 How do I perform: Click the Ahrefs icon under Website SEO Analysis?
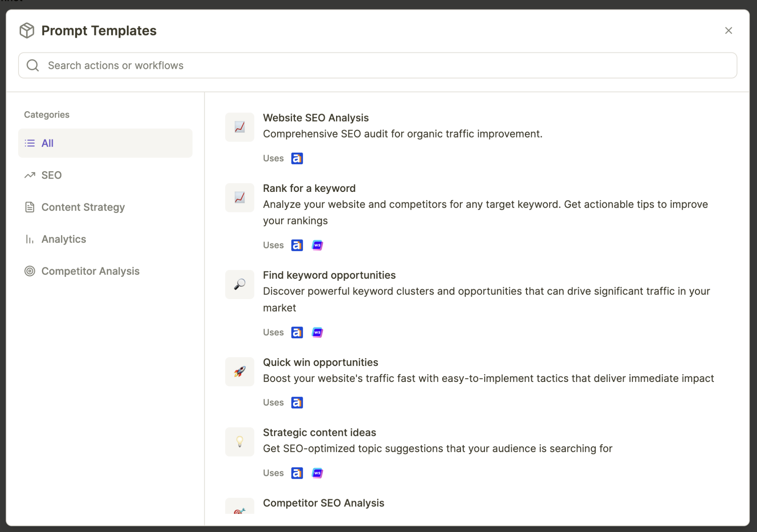click(x=296, y=158)
